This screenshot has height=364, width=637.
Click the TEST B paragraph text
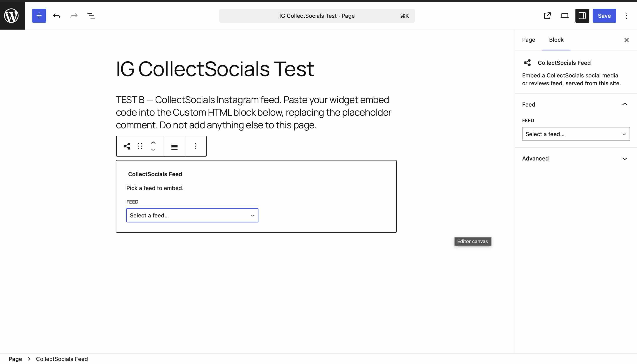(x=253, y=112)
